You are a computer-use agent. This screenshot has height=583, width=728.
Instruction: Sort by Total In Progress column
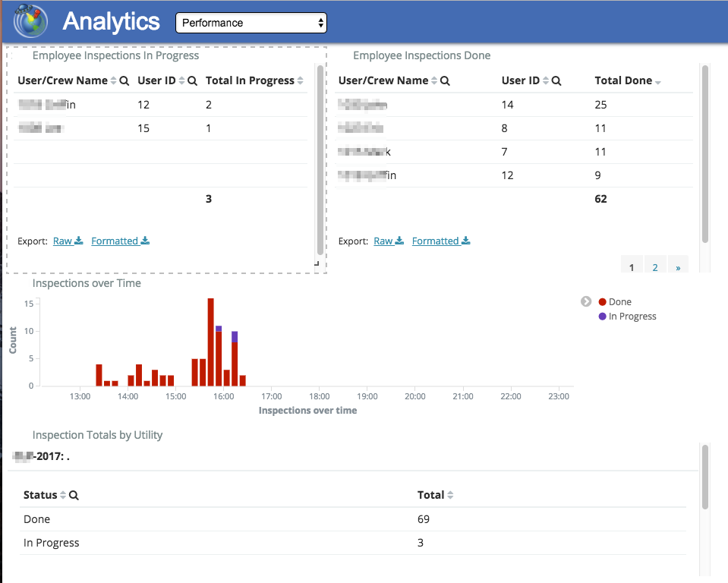pyautogui.click(x=301, y=80)
